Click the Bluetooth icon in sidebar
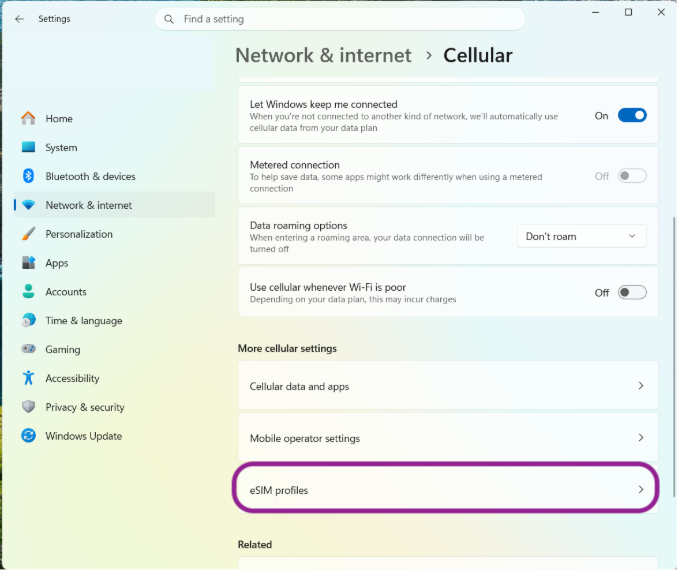678x570 pixels. coord(29,176)
